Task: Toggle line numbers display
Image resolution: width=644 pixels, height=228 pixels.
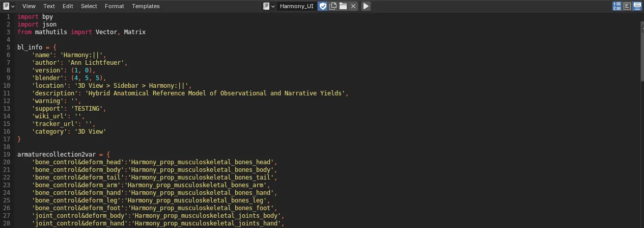Action: coord(617,6)
